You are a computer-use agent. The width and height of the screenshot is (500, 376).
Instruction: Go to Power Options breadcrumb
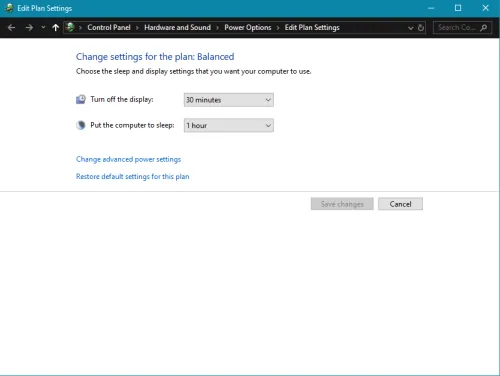point(248,27)
